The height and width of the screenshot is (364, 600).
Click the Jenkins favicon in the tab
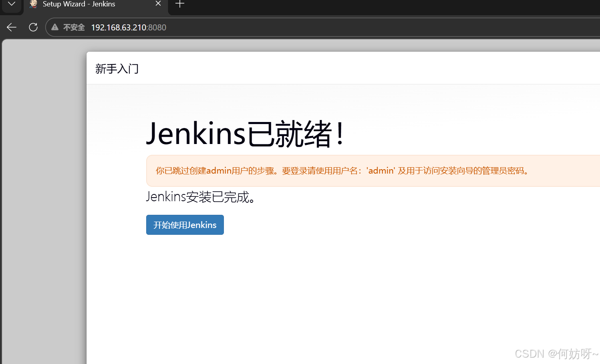coord(34,4)
